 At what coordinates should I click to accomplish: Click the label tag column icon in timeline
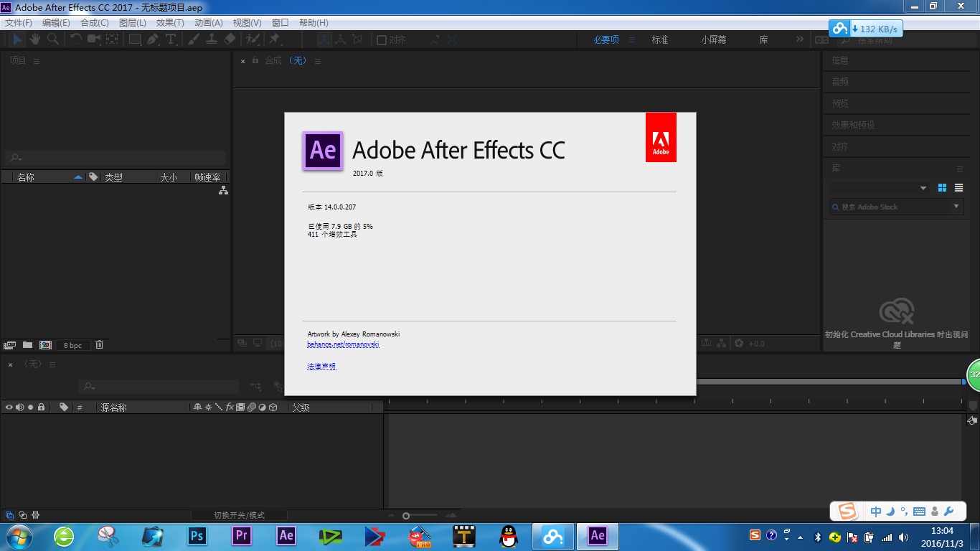pos(64,407)
